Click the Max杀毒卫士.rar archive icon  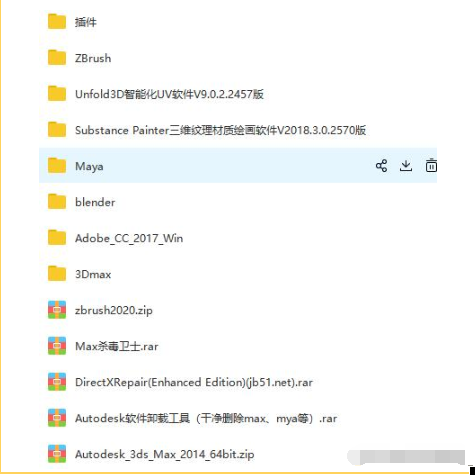[x=57, y=346]
